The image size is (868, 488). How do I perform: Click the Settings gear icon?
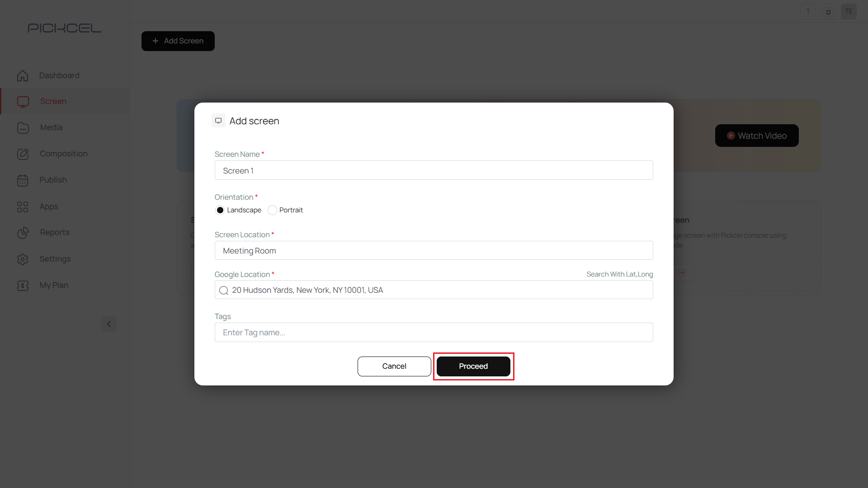tap(23, 259)
